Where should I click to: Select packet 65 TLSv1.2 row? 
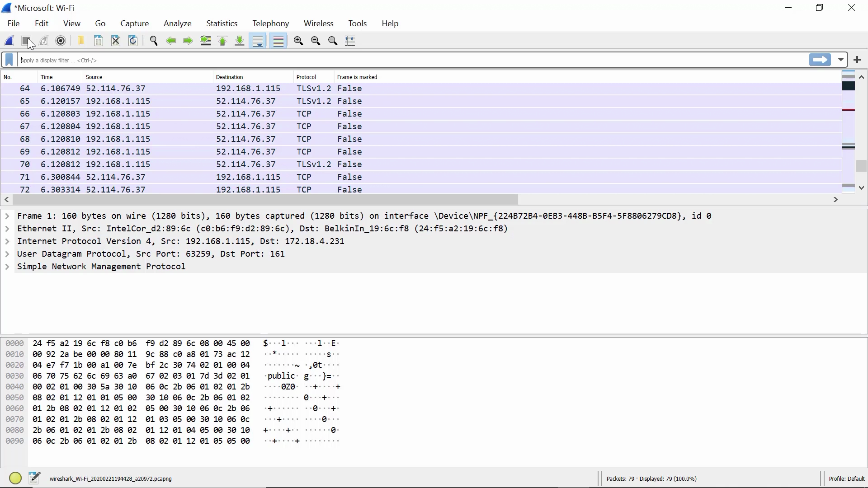(x=420, y=101)
